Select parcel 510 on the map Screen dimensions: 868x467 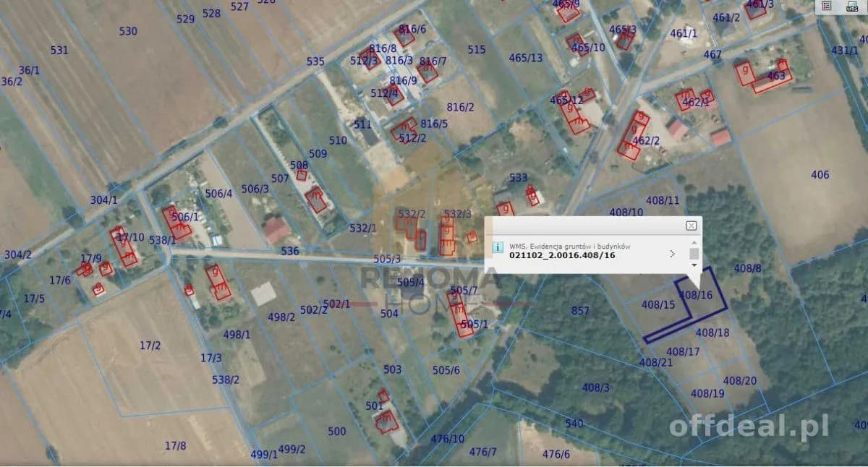[x=338, y=141]
